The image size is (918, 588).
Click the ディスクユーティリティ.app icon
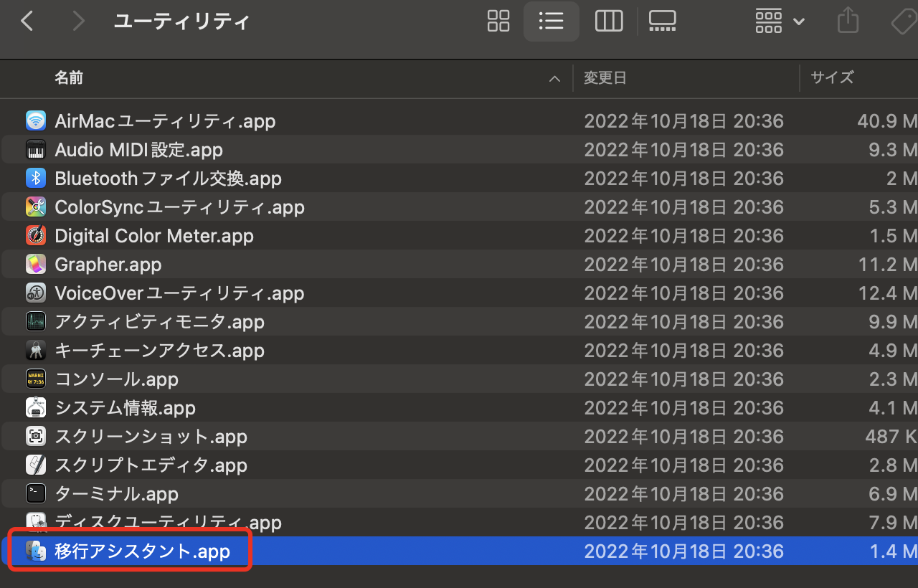[x=36, y=522]
